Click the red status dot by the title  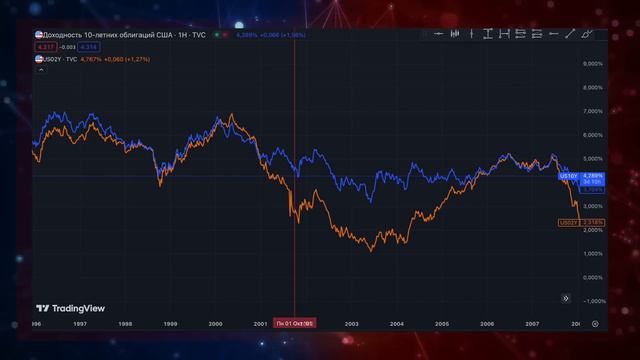click(x=224, y=35)
